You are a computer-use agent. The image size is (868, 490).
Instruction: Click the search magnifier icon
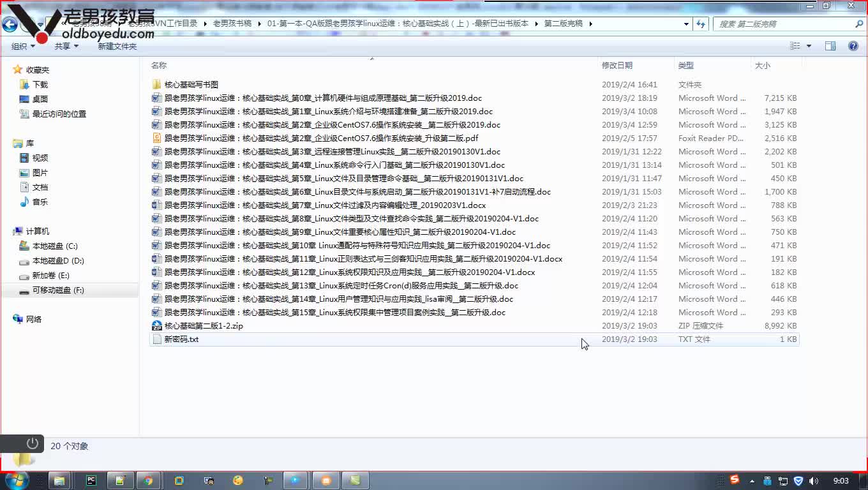coord(859,24)
